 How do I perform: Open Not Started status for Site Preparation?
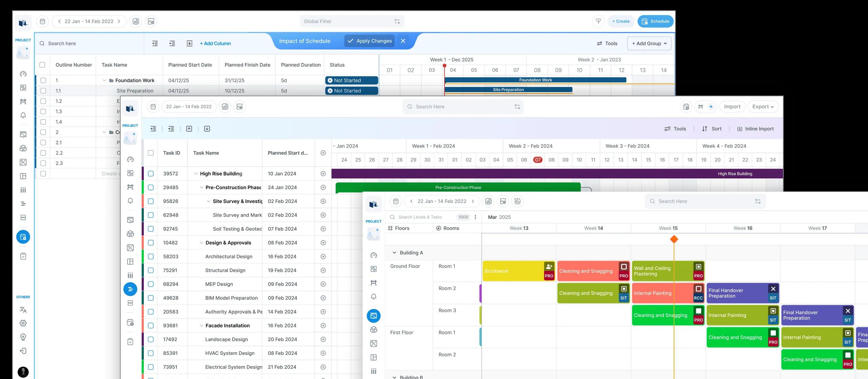point(352,91)
